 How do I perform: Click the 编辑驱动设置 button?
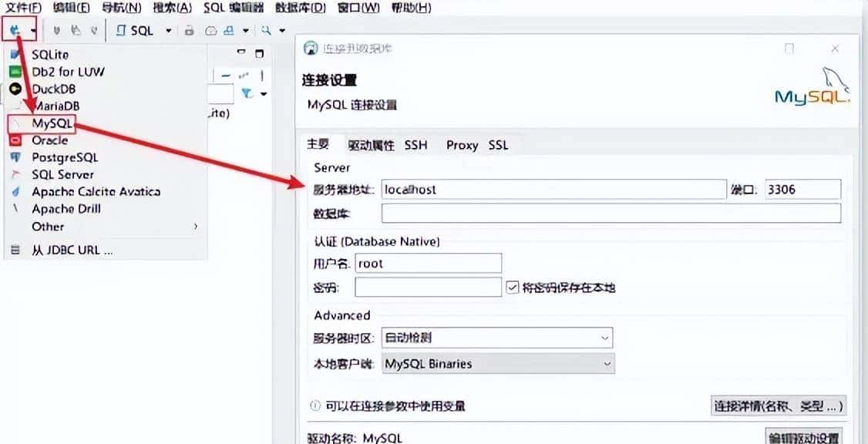click(x=804, y=436)
